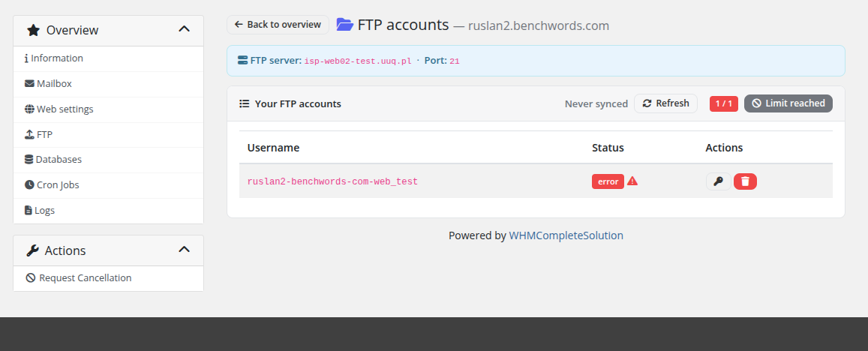The width and height of the screenshot is (868, 351).
Task: Delete FTP account with trash icon
Action: coord(745,181)
